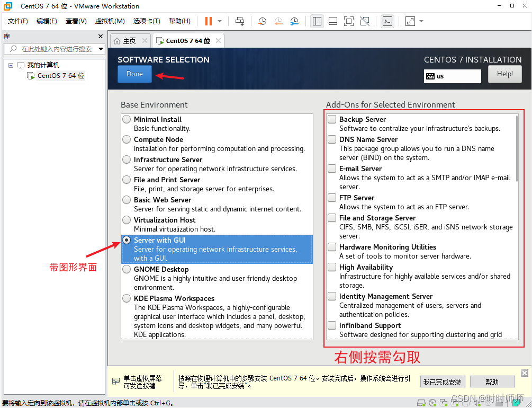
Task: Close the library panel
Action: 101,37
